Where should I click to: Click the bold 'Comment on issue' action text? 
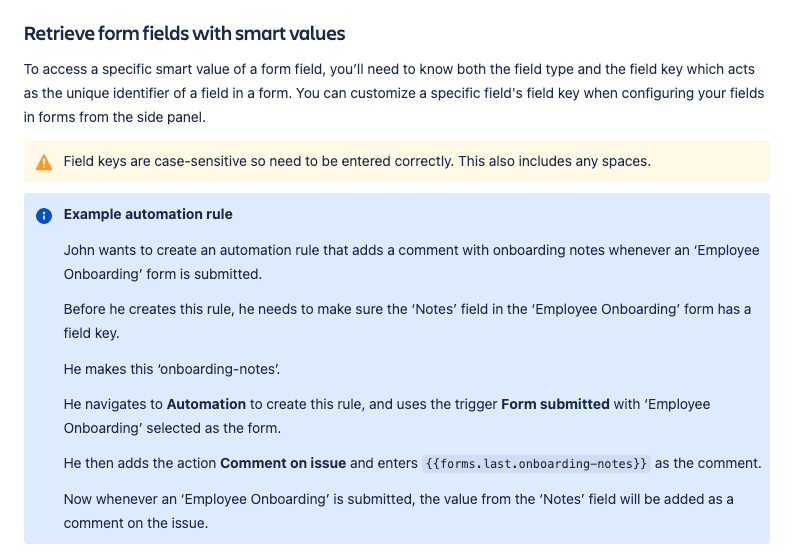pos(283,463)
